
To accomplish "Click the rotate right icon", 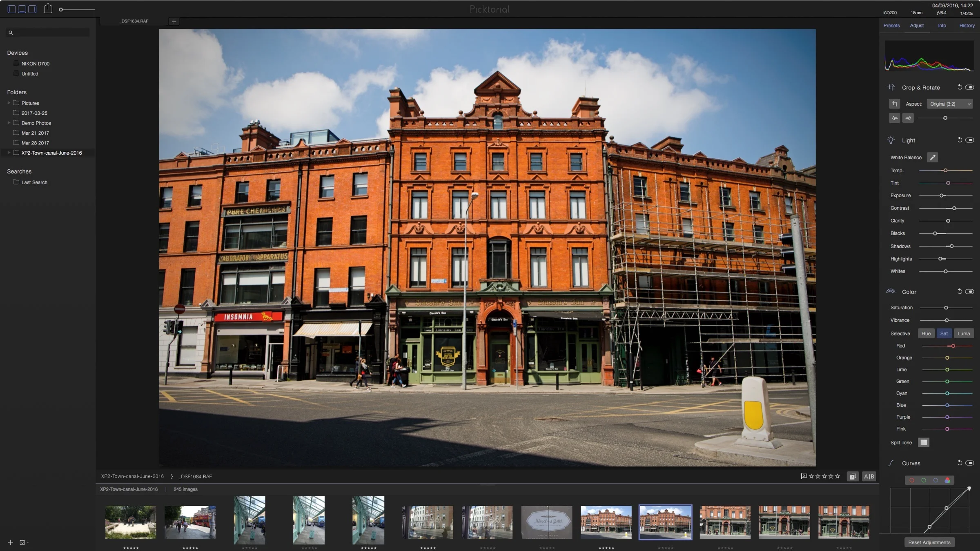I will click(x=908, y=118).
